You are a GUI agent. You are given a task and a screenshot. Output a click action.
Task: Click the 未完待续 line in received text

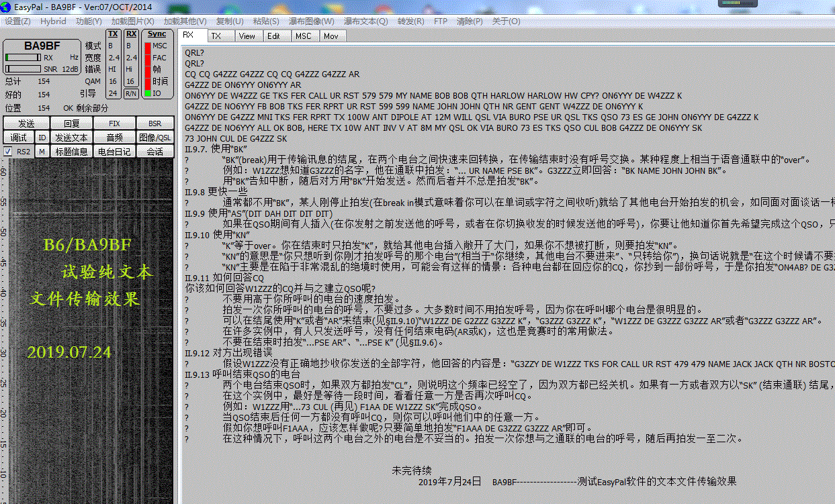pos(412,470)
